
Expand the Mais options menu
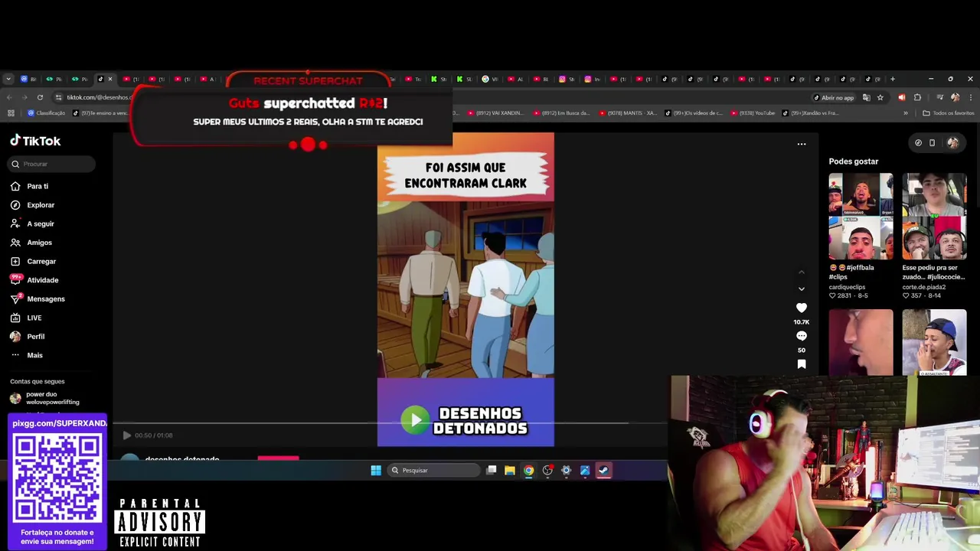tap(27, 355)
